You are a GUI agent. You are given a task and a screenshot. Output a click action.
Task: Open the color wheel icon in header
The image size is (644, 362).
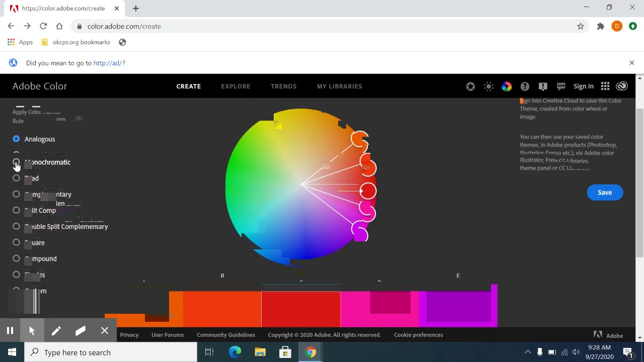coord(507,86)
